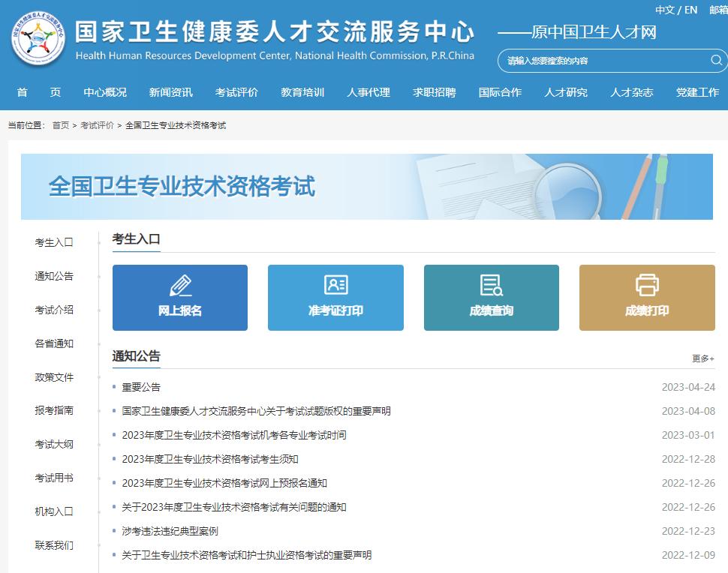728x573 pixels.
Task: Click the magnifier search icon
Action: click(x=715, y=61)
